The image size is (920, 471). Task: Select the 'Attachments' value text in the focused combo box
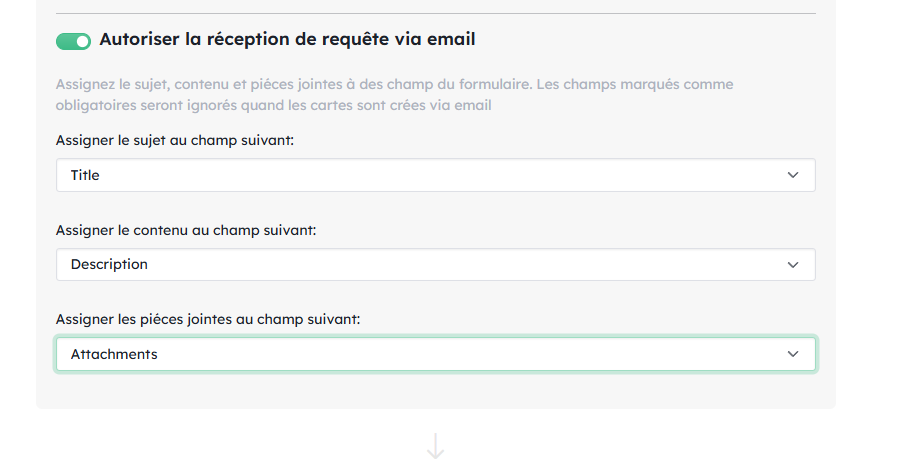click(x=114, y=354)
